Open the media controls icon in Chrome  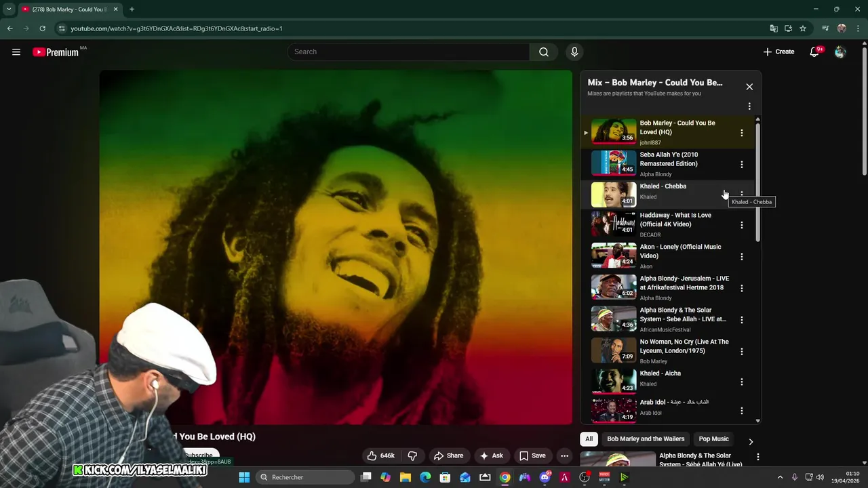tap(825, 28)
